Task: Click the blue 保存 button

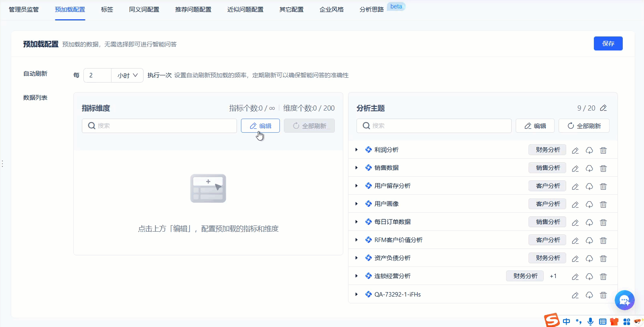Action: click(608, 43)
